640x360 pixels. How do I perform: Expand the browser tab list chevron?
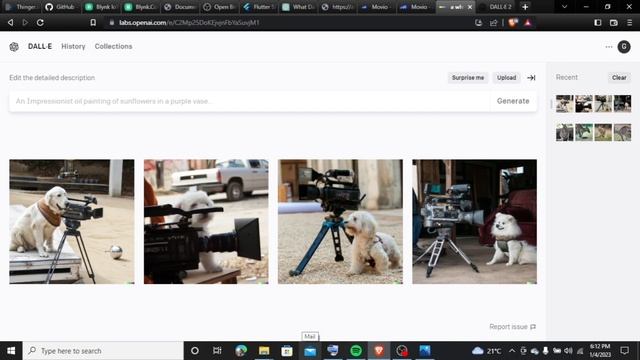click(564, 7)
